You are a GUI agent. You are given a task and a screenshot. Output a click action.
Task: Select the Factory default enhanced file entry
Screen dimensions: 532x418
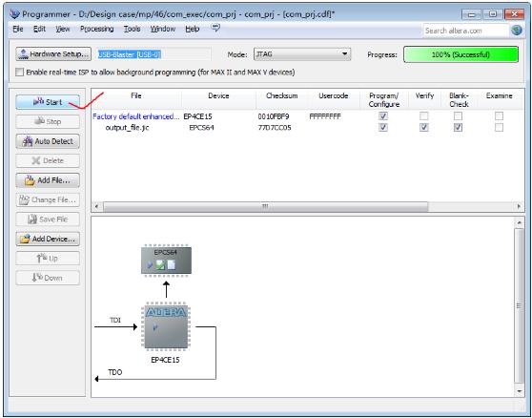(x=136, y=116)
